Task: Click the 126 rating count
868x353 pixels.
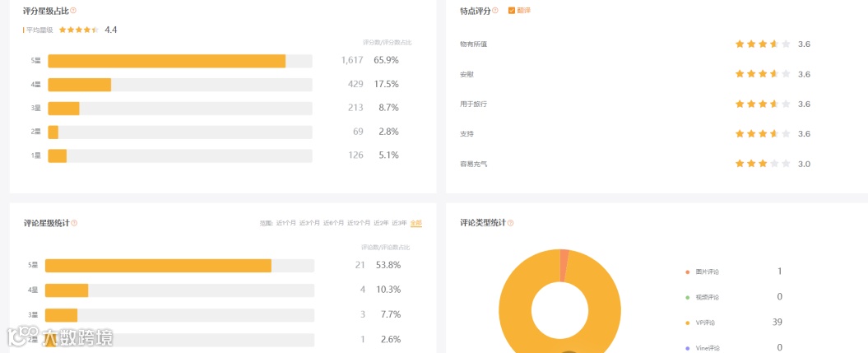Action: tap(355, 156)
